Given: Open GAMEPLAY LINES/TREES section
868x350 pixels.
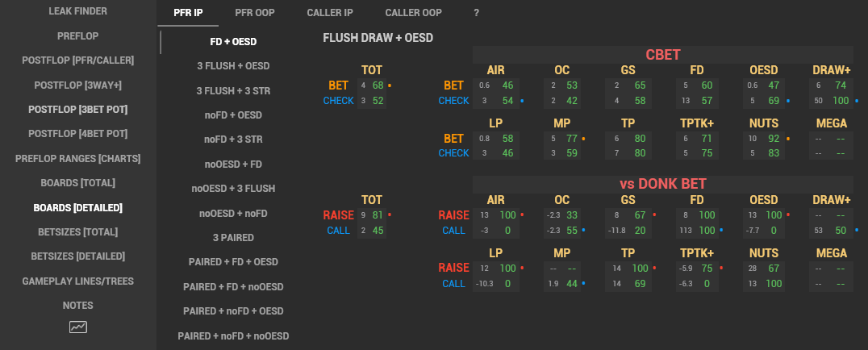Looking at the screenshot, I should pyautogui.click(x=78, y=281).
